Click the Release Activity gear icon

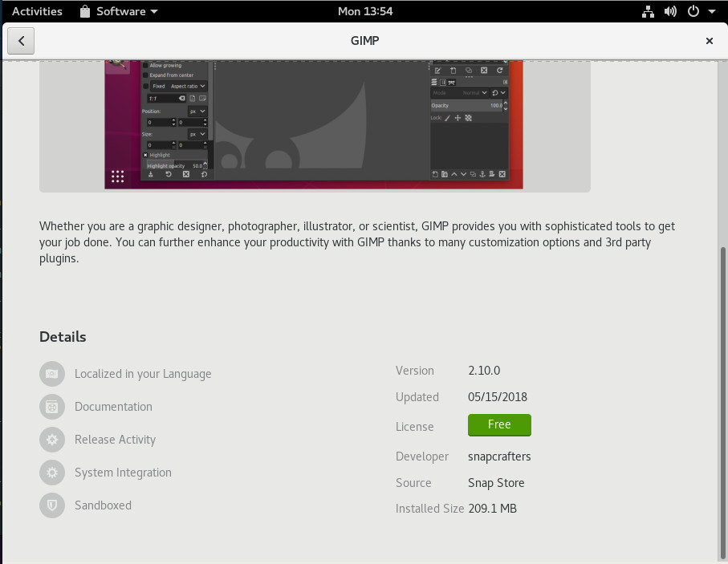pyautogui.click(x=52, y=440)
